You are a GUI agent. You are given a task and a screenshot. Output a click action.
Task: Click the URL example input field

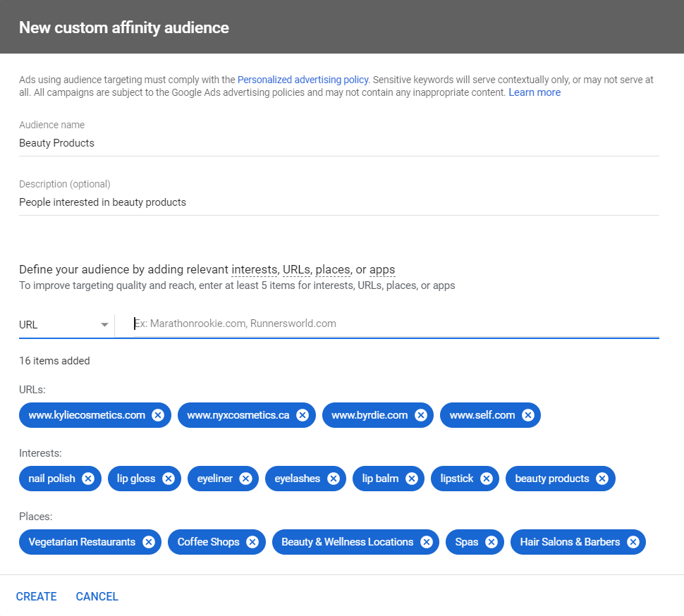click(396, 324)
